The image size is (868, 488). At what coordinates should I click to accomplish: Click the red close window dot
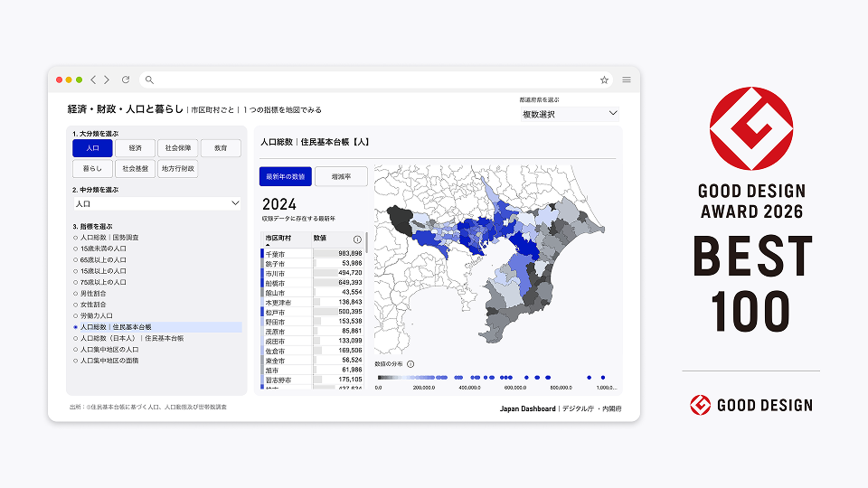click(59, 80)
